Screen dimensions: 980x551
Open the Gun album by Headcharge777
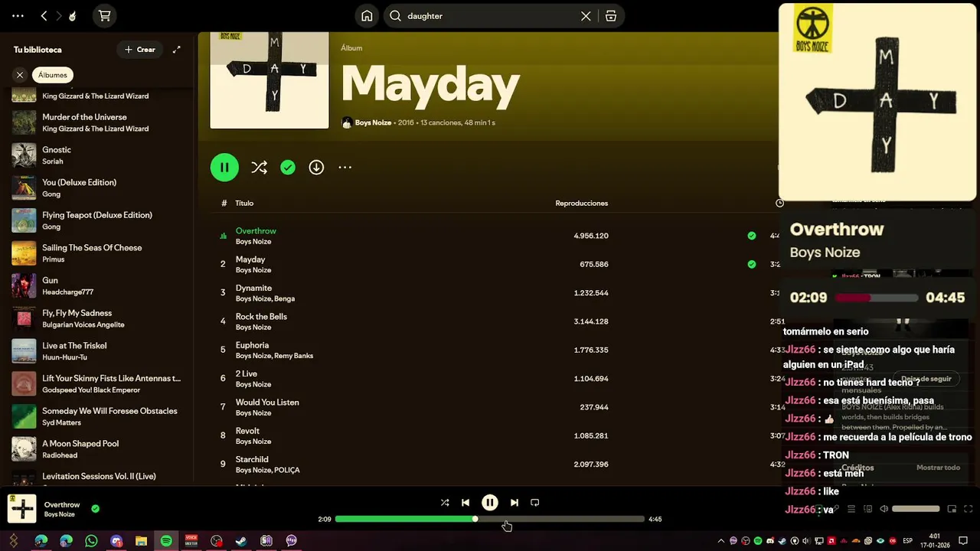coord(96,286)
